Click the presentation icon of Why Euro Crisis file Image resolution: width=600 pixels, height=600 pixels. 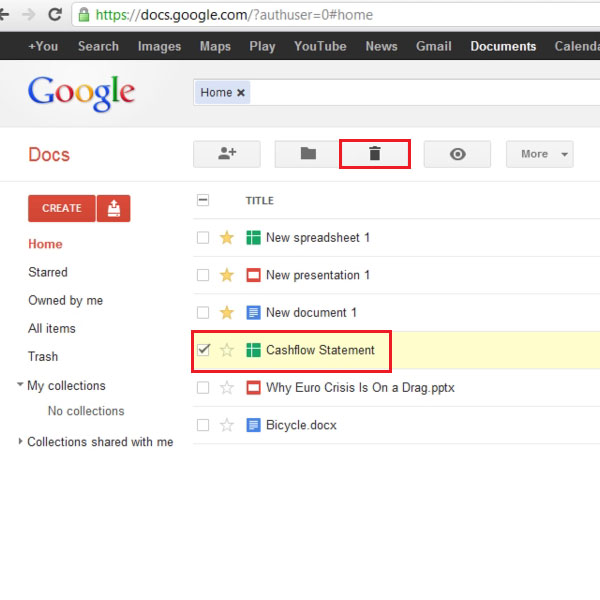click(253, 387)
